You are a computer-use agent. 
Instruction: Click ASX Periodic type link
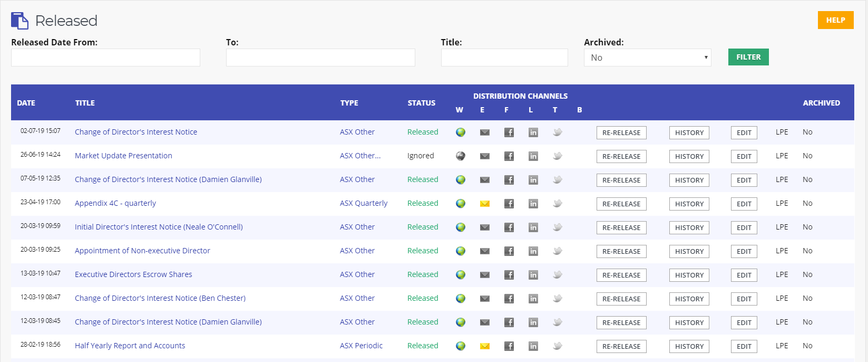(361, 346)
